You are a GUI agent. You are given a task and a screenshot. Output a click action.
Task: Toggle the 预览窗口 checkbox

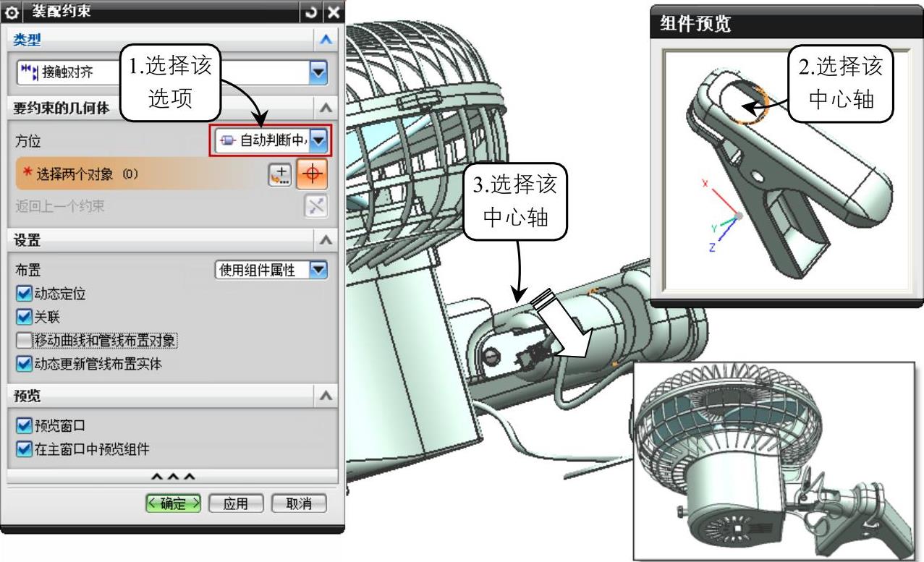coord(25,425)
